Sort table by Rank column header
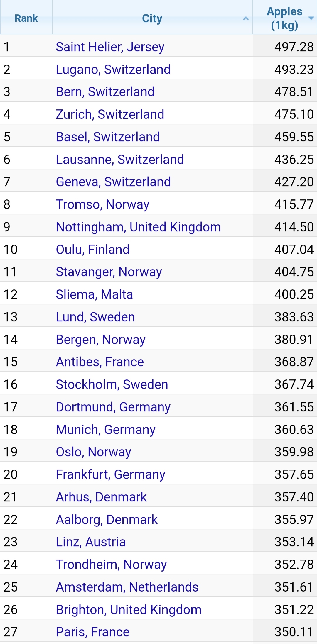 click(x=26, y=18)
